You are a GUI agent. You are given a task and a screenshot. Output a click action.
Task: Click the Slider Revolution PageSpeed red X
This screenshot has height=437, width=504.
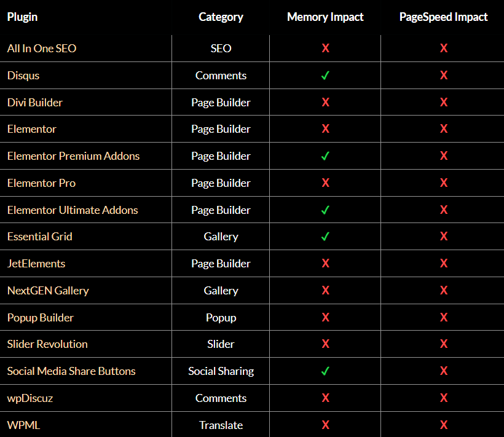point(443,344)
